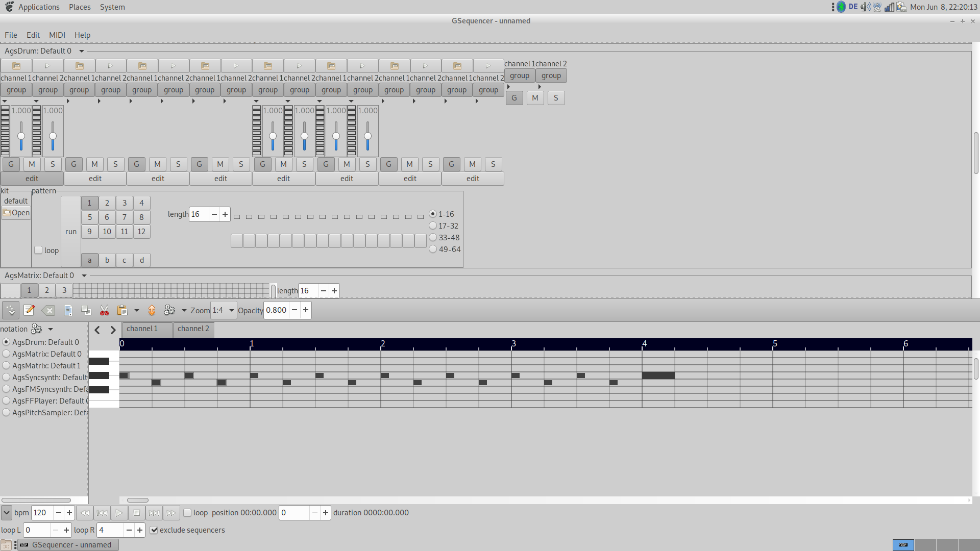This screenshot has width=980, height=551.
Task: Click the paste clipboard icon
Action: click(x=122, y=310)
